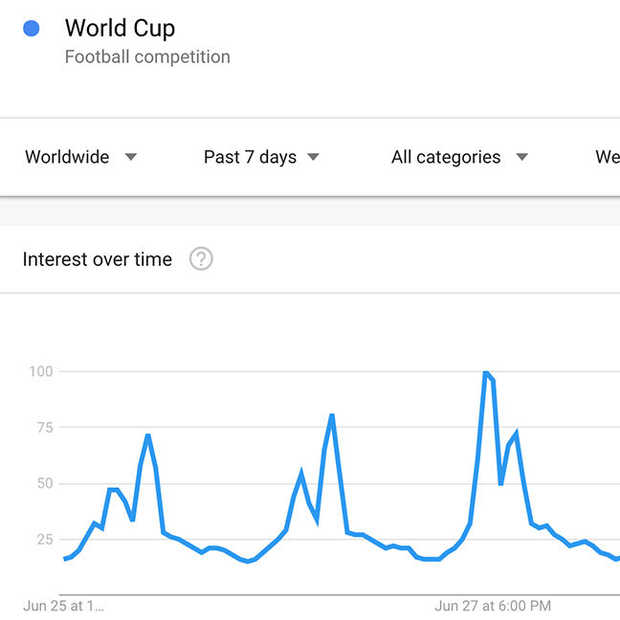Click the Worldwide filter label

click(x=67, y=157)
